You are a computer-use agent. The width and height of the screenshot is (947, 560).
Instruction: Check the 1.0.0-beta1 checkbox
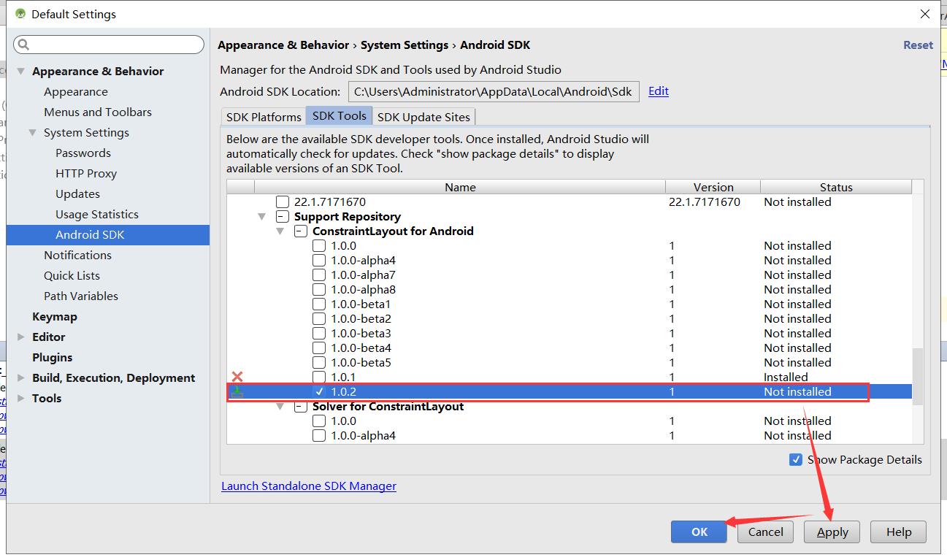pos(319,304)
